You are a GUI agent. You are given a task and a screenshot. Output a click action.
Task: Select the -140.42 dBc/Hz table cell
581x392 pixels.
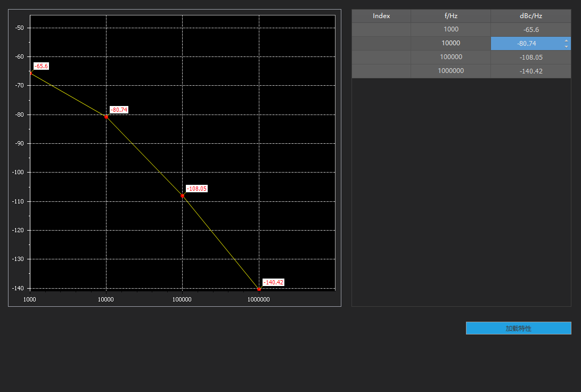coord(530,71)
